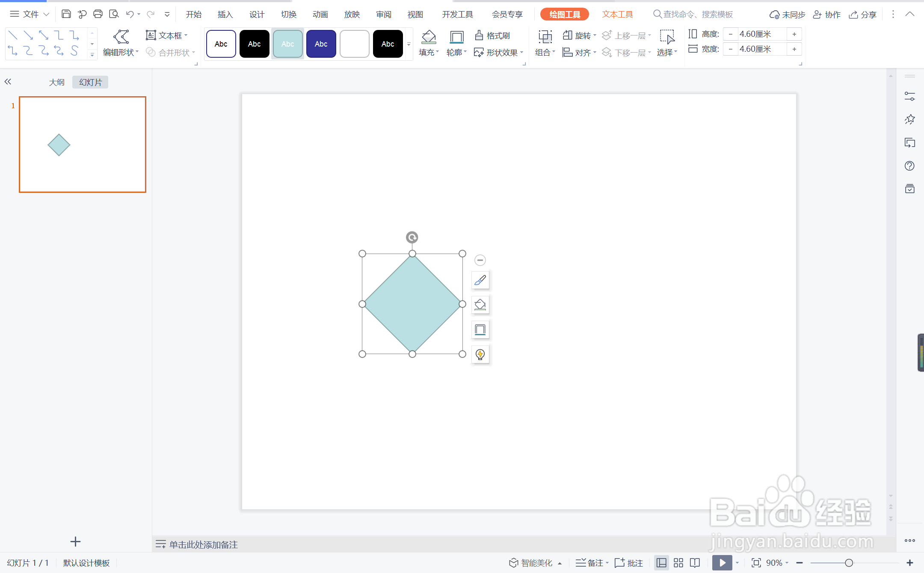Click the Outline (轮廓) icon

tap(456, 37)
